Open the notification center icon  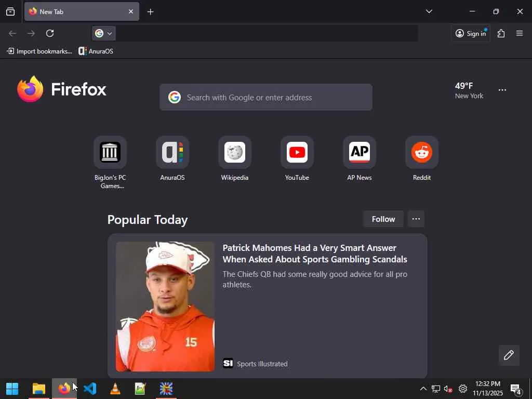point(516,389)
